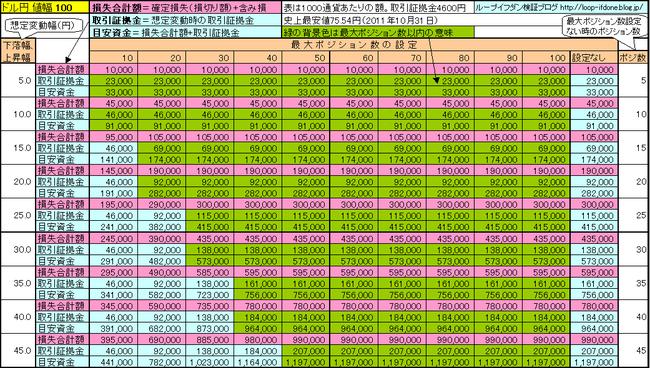Screen dimensions: 650x368
Task: Click the row label "25.0"
Action: coord(18,215)
